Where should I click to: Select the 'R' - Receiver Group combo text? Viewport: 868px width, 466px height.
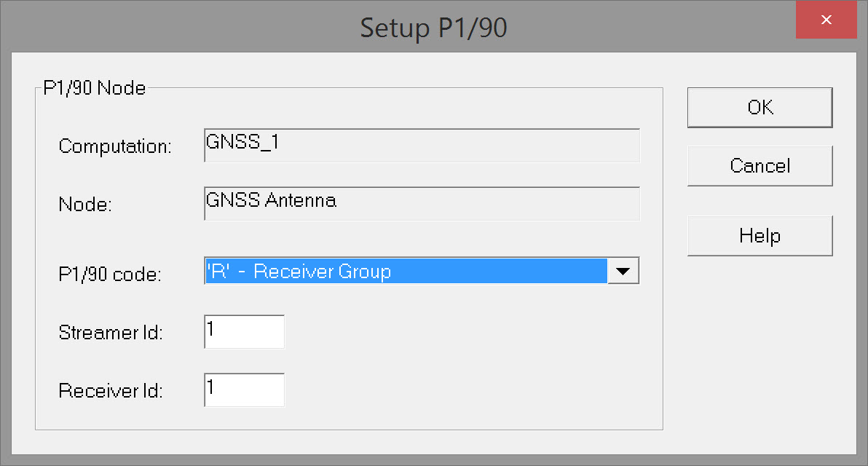tap(406, 272)
